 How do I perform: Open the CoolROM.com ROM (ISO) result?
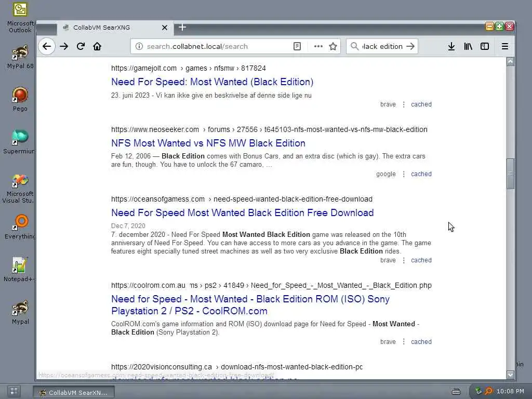pyautogui.click(x=250, y=305)
